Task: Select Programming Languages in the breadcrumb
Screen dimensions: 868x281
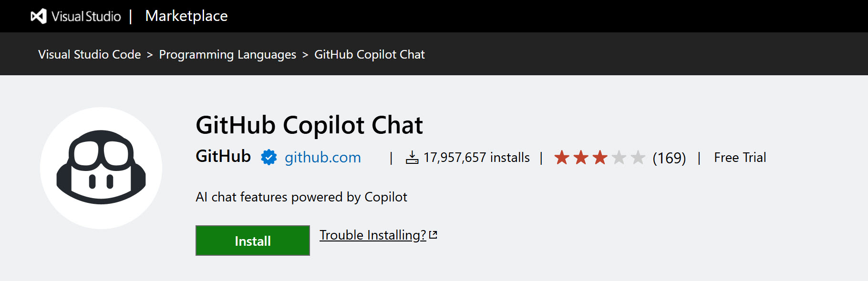Action: click(227, 54)
